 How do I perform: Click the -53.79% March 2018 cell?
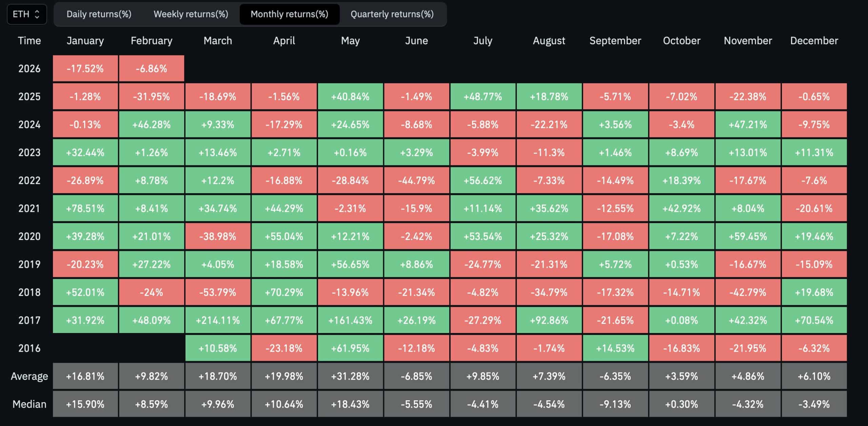pos(218,292)
